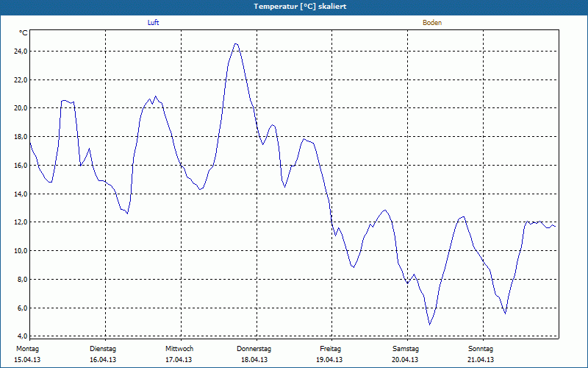This screenshot has height=368, width=588.
Task: Click the "Luft" legend label
Action: pyautogui.click(x=153, y=23)
